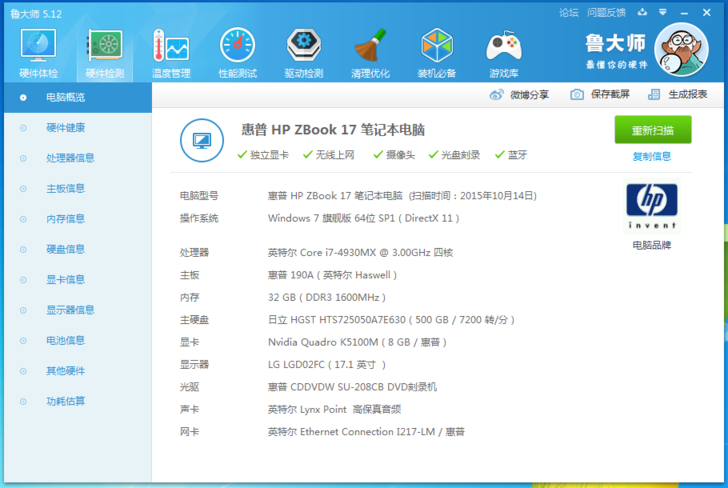Click the 复制信息 link

point(652,156)
